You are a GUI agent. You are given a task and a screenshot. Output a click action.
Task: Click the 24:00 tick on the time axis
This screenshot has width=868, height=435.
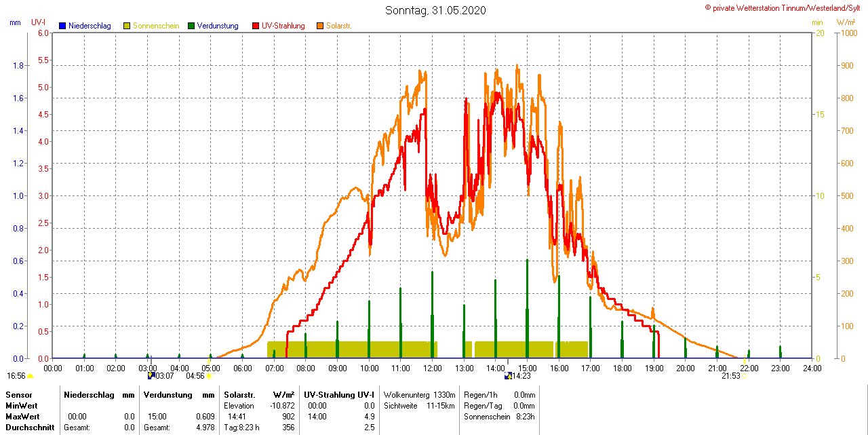pyautogui.click(x=812, y=368)
